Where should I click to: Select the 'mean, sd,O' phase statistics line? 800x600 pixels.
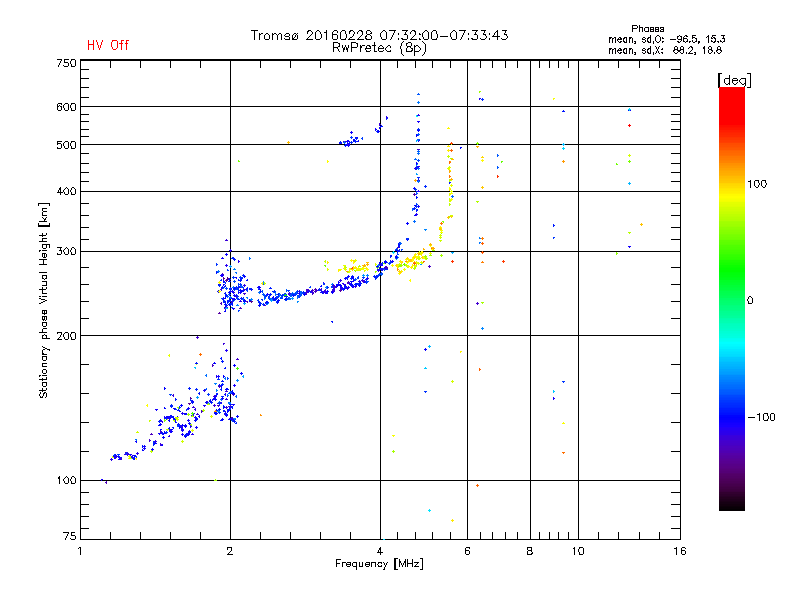[667, 39]
